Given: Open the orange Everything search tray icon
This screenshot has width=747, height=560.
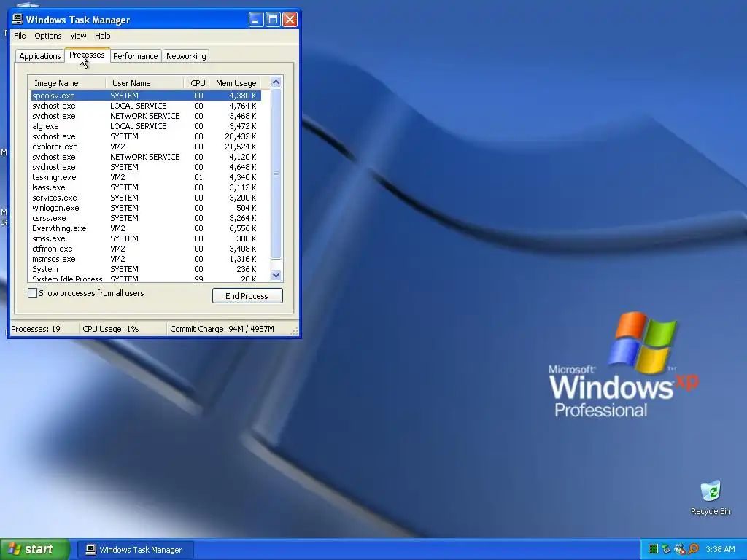Looking at the screenshot, I should (x=693, y=549).
